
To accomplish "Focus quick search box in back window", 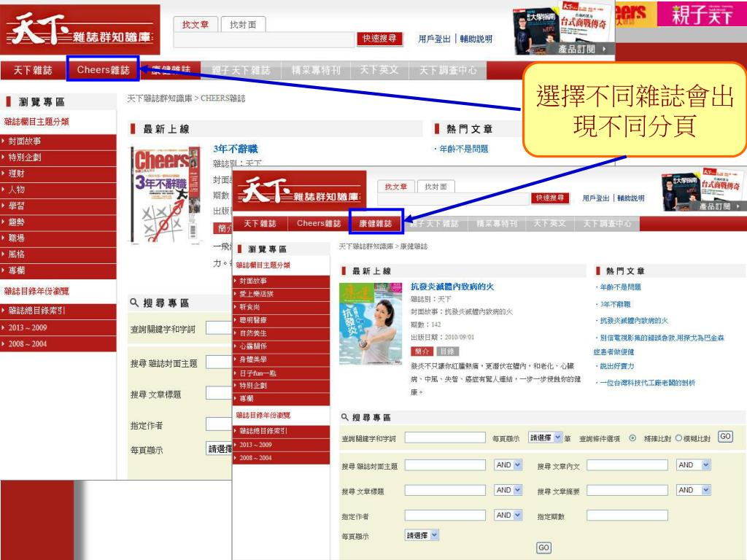I will (265, 40).
